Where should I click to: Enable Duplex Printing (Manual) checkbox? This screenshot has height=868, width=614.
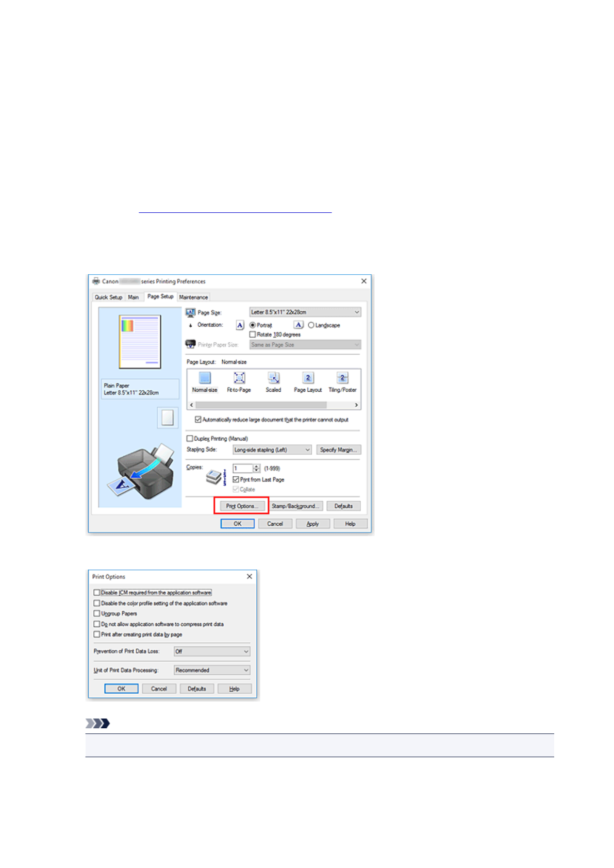(190, 439)
